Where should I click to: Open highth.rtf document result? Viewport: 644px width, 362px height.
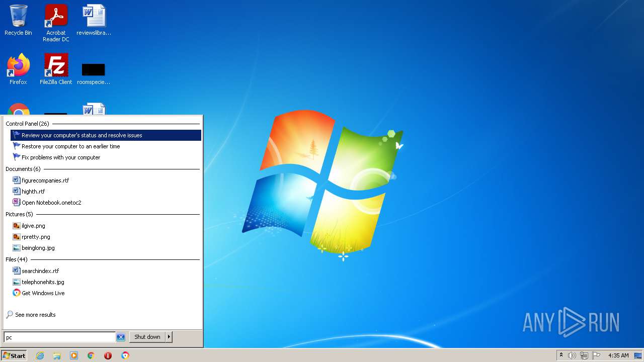point(106,192)
